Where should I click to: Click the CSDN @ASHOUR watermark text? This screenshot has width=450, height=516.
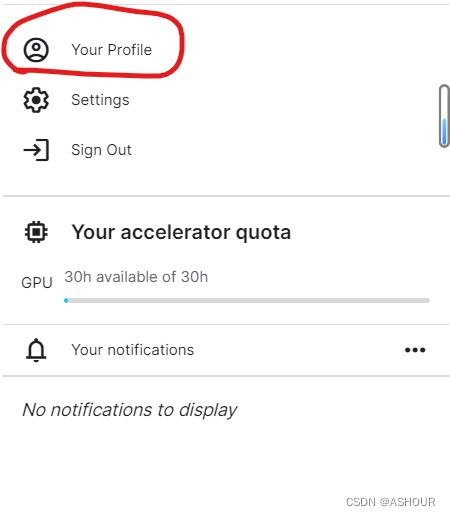391,502
